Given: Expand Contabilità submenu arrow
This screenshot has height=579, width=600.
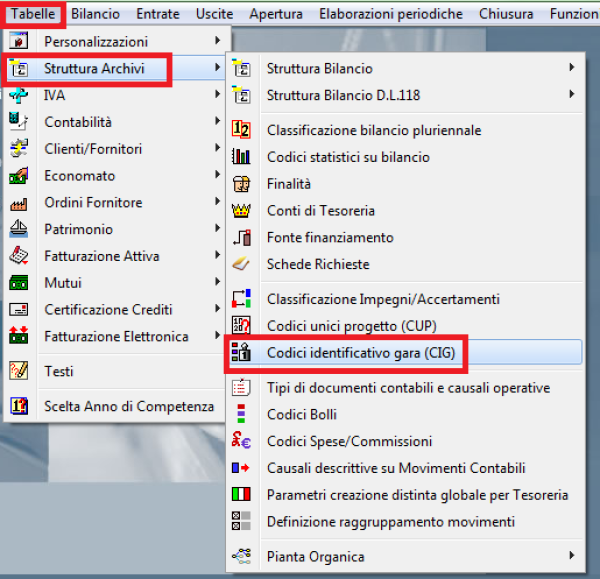Looking at the screenshot, I should click(217, 121).
